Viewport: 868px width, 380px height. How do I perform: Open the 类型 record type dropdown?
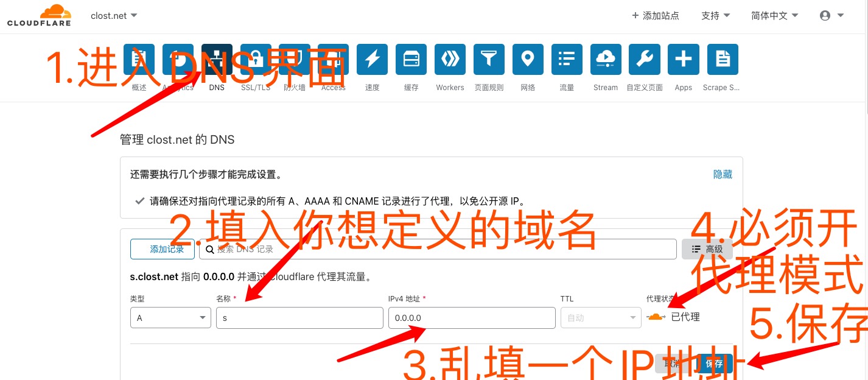click(x=170, y=317)
